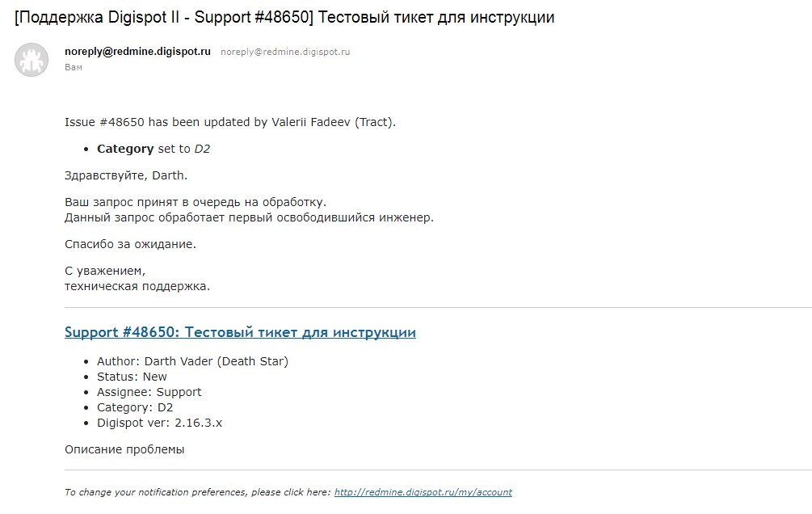Click the "To change your notification preferences" text
The width and height of the screenshot is (812, 514).
click(197, 492)
